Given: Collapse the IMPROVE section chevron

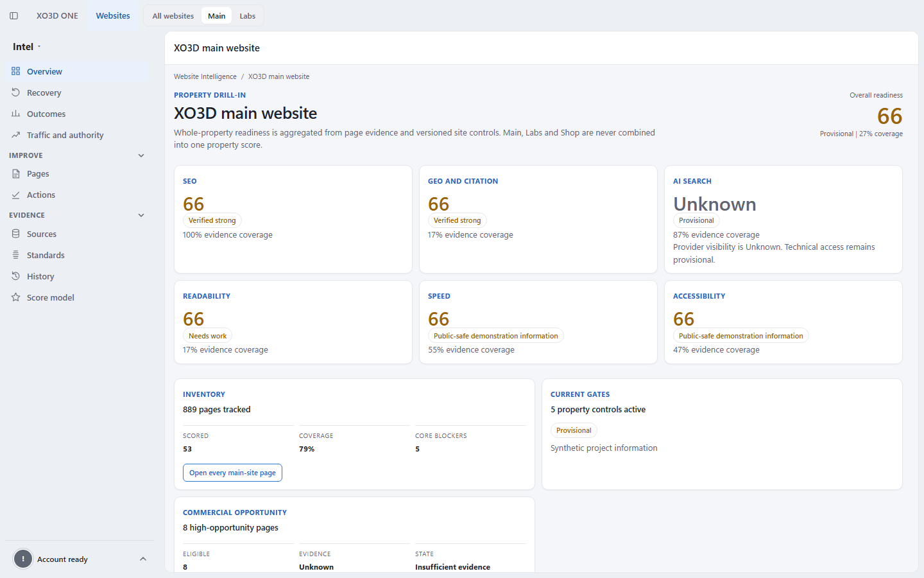Looking at the screenshot, I should point(141,155).
